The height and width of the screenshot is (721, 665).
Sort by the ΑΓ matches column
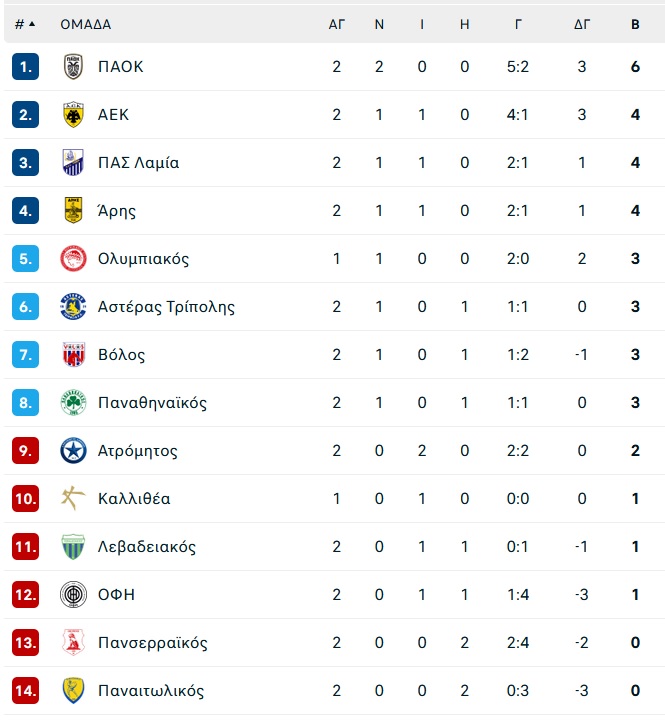click(337, 24)
